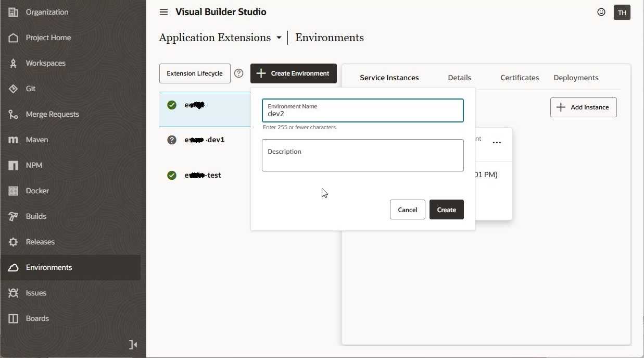Image resolution: width=644 pixels, height=358 pixels.
Task: Open the instance three-dot actions menu
Action: 497,142
